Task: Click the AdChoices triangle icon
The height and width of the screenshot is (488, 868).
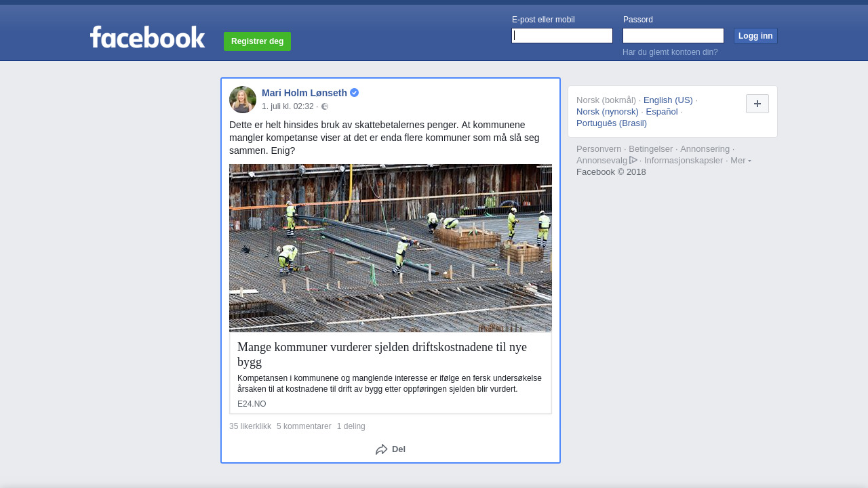Action: (633, 160)
